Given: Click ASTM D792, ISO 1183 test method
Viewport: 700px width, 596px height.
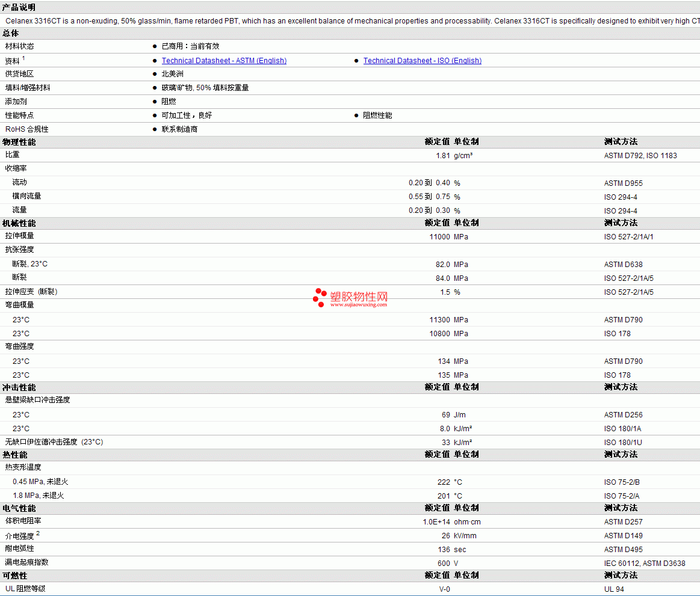Looking at the screenshot, I should click(640, 156).
